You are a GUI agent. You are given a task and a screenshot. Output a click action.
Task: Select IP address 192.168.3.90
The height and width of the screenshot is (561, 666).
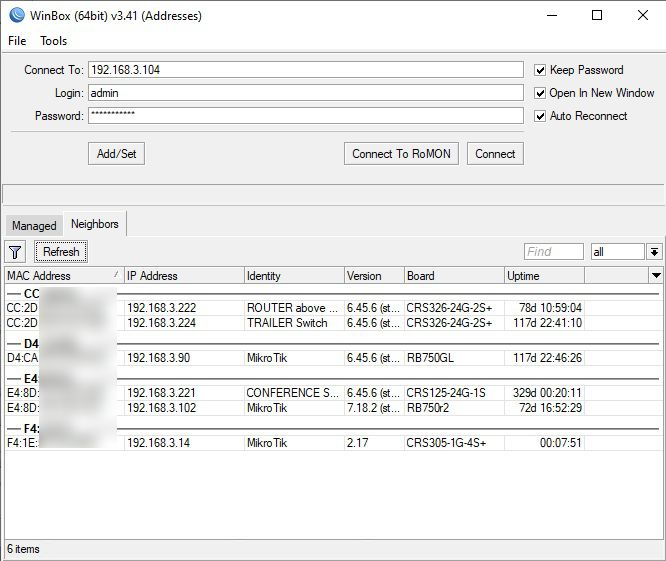tap(159, 358)
